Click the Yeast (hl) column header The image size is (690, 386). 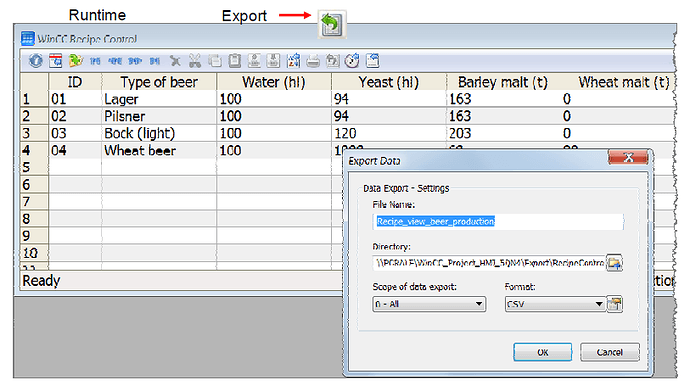pos(389,82)
